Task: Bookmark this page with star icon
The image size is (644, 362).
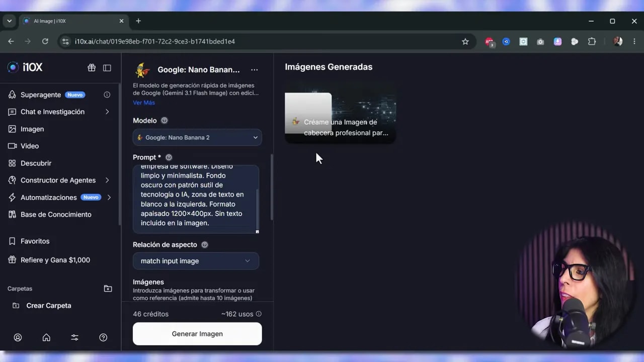Action: [x=465, y=41]
